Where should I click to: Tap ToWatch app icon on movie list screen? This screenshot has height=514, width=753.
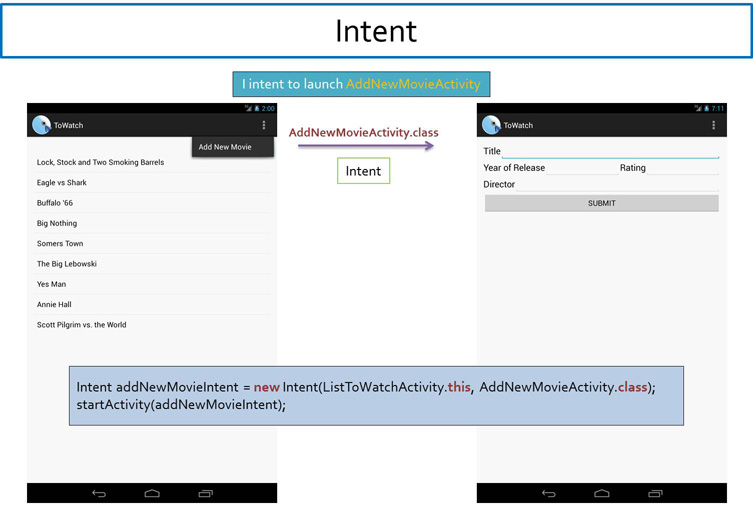tap(41, 125)
